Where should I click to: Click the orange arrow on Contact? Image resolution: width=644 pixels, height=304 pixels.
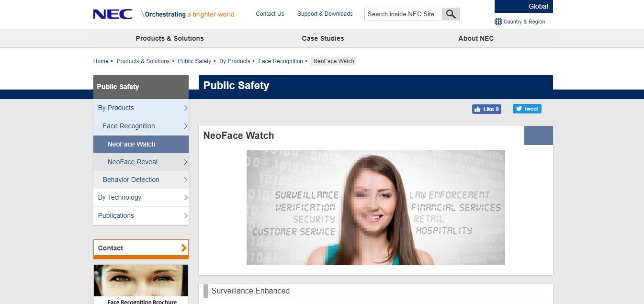tap(184, 248)
